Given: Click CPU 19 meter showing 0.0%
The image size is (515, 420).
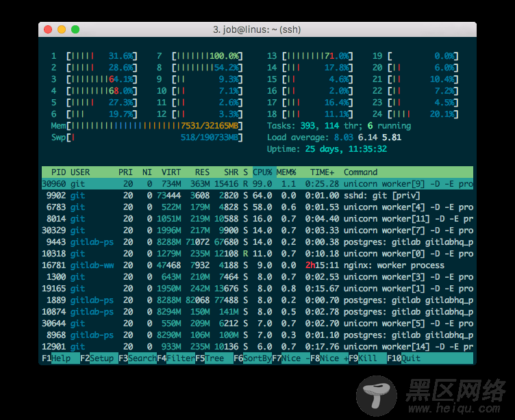Looking at the screenshot, I should click(416, 56).
